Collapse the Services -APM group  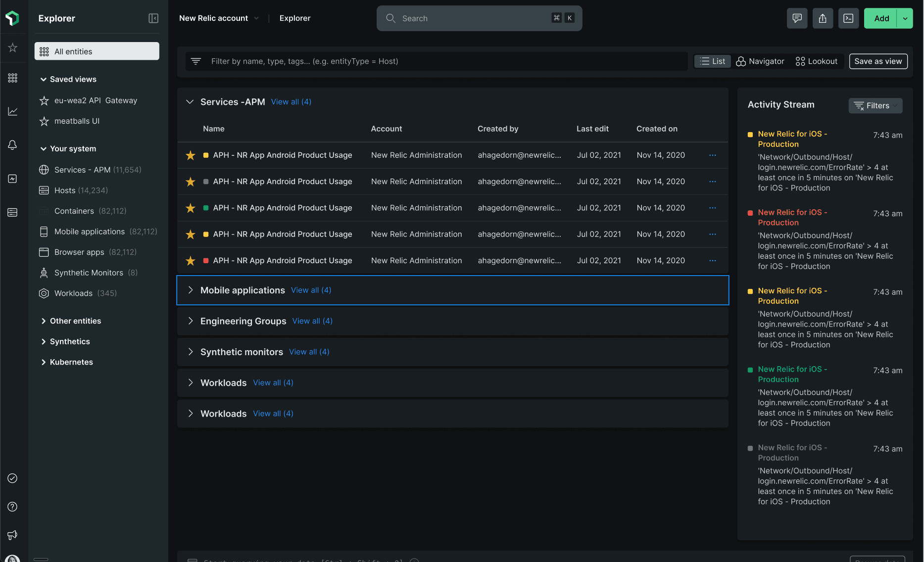tap(190, 102)
